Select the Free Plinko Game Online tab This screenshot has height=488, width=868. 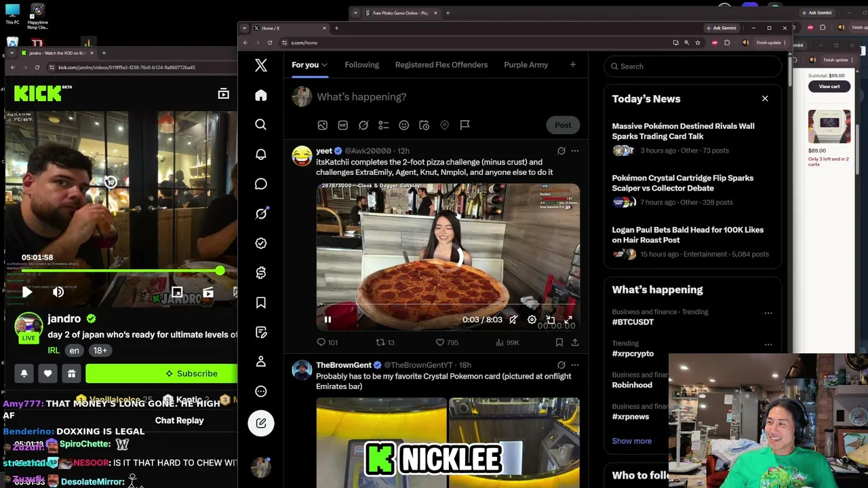click(401, 13)
